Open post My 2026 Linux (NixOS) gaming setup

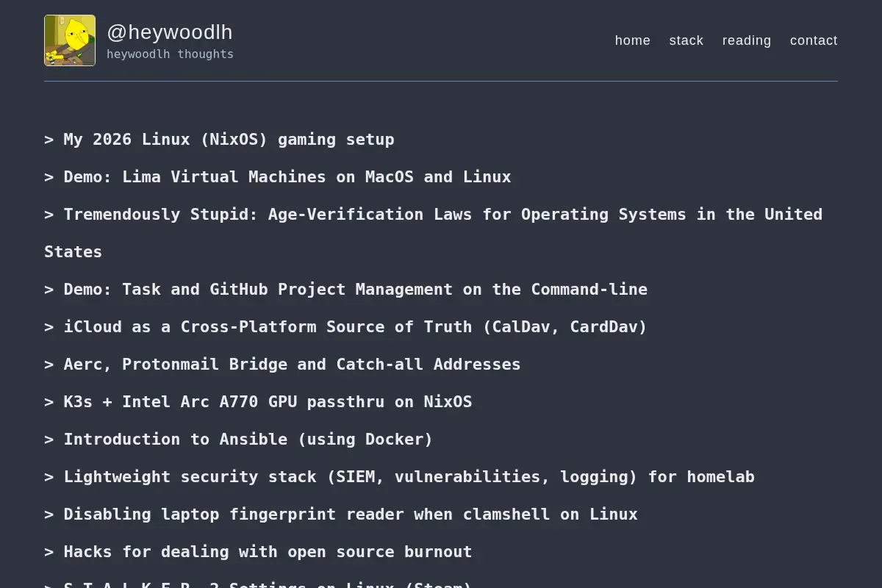[229, 140]
